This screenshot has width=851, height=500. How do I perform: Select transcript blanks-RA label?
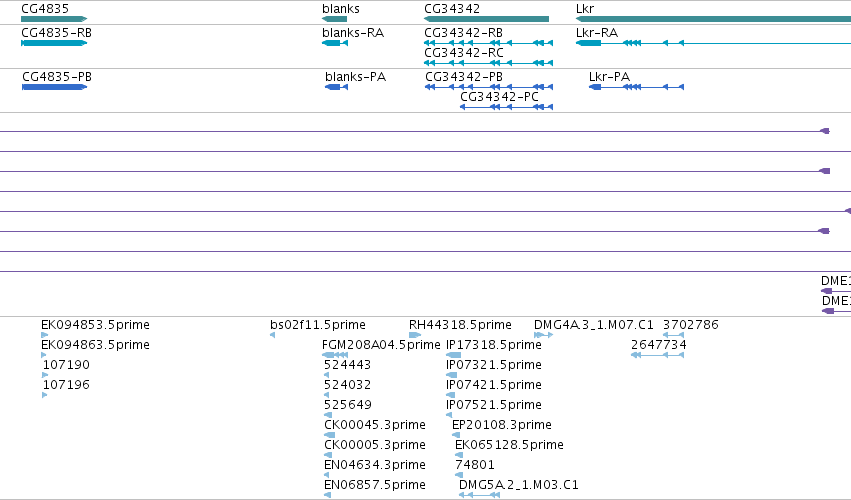(x=353, y=33)
